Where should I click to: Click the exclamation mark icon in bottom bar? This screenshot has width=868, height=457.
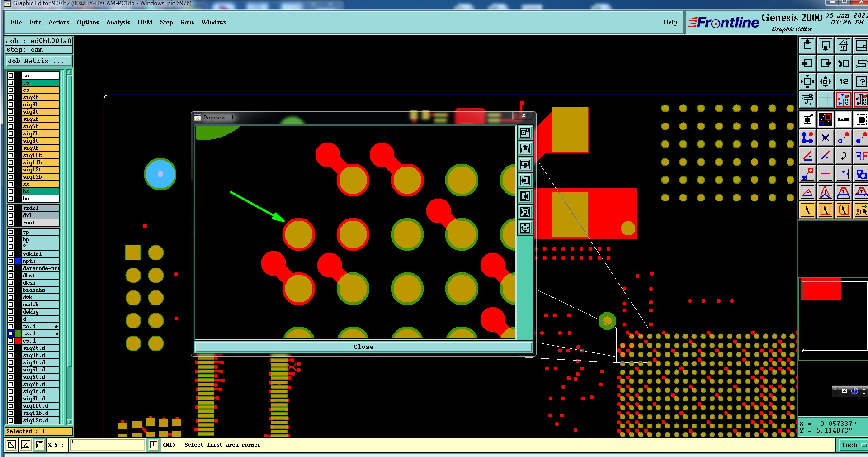tap(153, 445)
